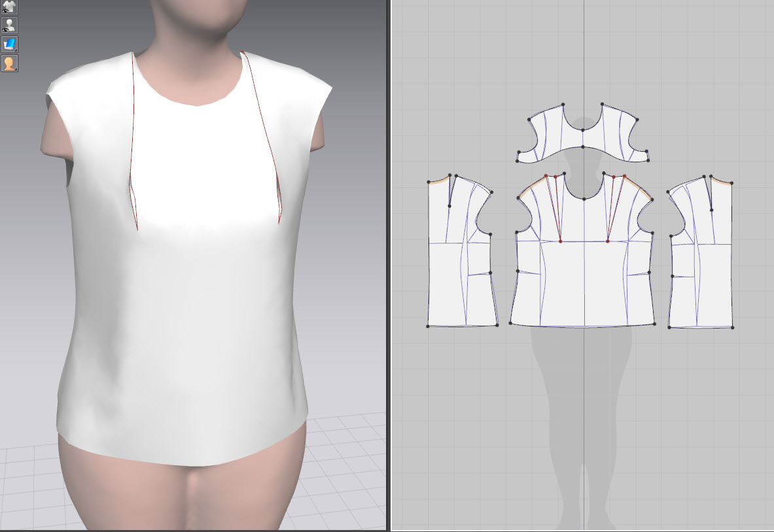The image size is (774, 532).
Task: Open the orange head avatar display style icon
Action: [x=9, y=63]
